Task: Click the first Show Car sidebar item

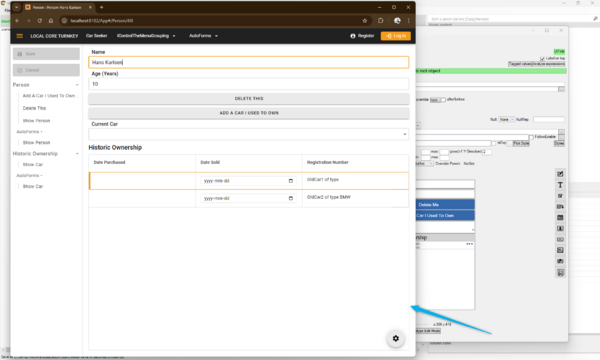Action: tap(33, 165)
